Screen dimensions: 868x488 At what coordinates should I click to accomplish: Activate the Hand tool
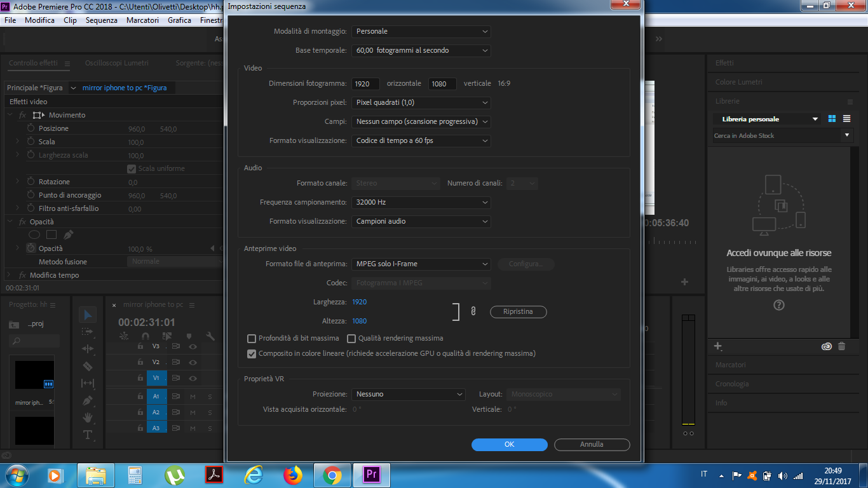point(88,417)
